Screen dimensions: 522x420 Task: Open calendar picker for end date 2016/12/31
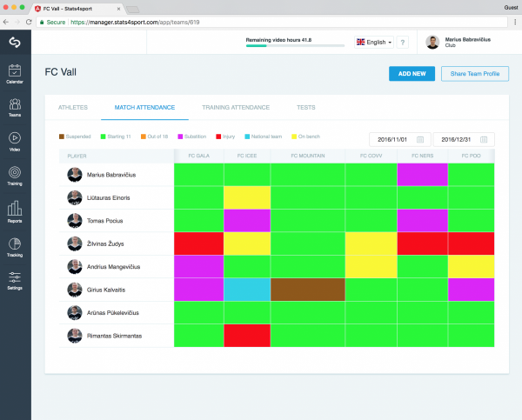484,139
